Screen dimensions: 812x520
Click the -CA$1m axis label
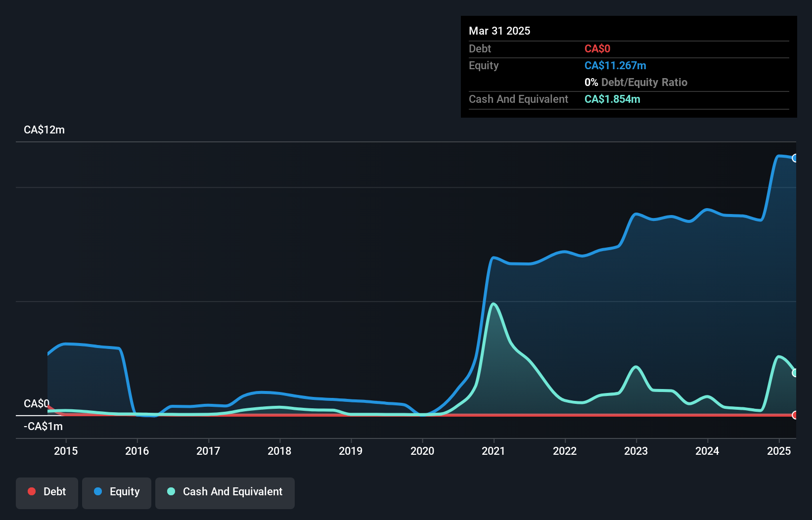[x=43, y=426]
